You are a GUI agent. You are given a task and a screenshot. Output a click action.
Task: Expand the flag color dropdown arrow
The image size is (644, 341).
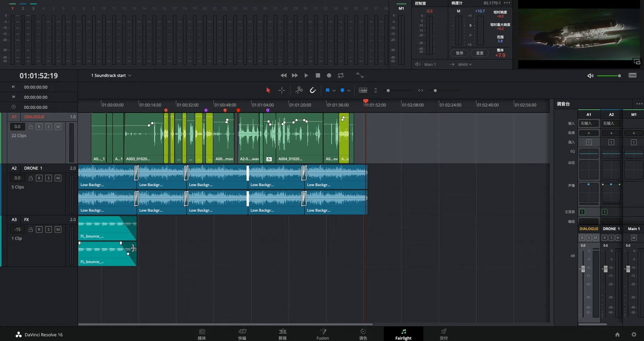[334, 91]
